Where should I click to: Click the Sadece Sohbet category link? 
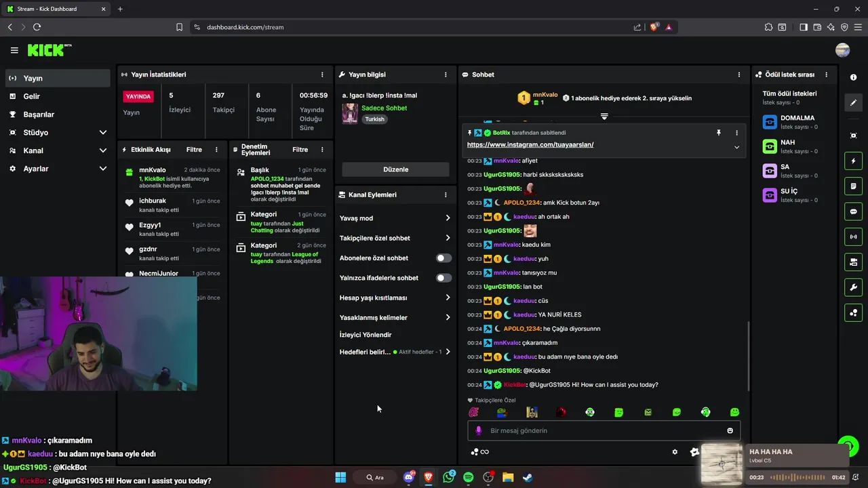384,108
